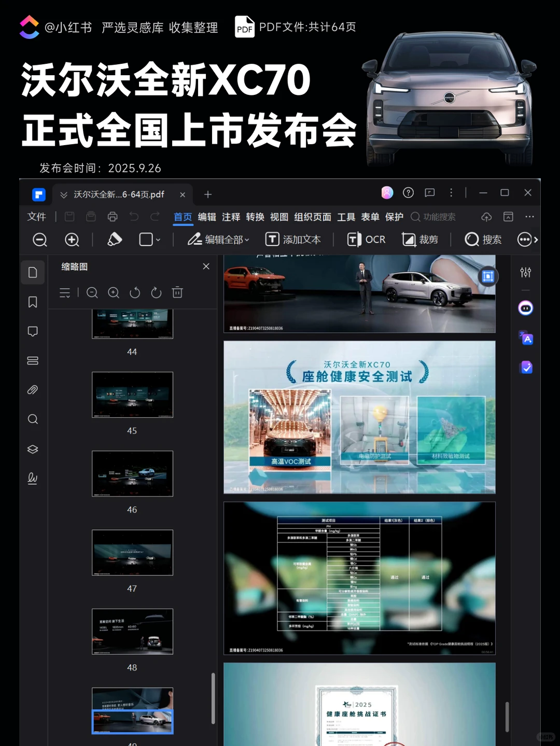Open the layers panel
This screenshot has height=746, width=560.
pos(33,449)
